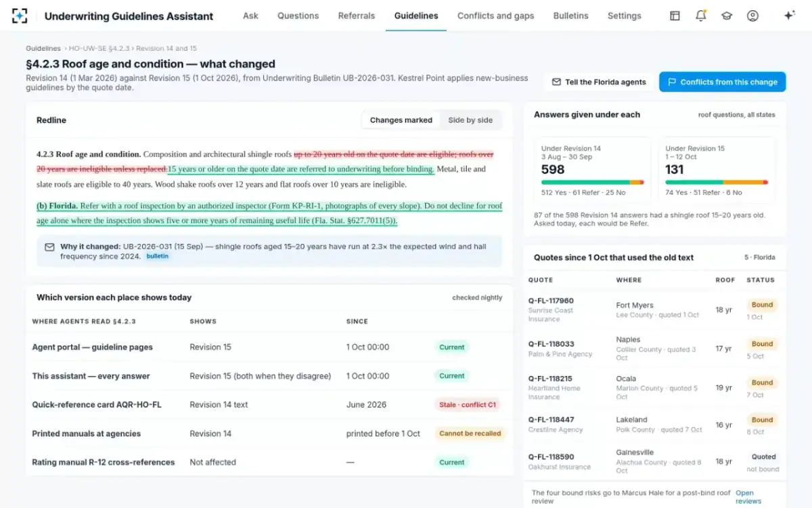Click Current badge for Rating manual R-12
This screenshot has width=812, height=508.
tap(452, 462)
